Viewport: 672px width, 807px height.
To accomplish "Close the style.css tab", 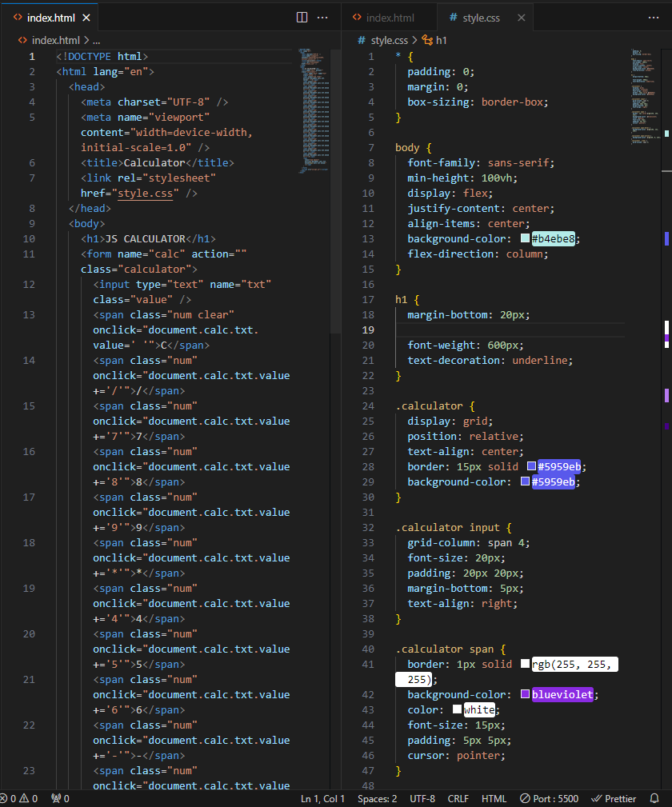I will tap(521, 18).
